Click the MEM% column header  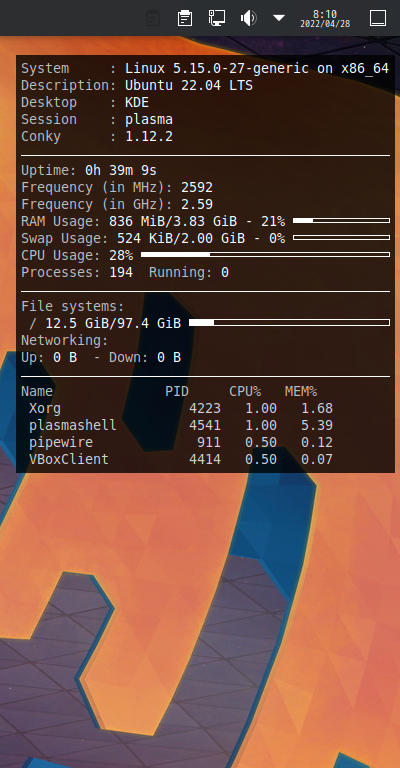tap(301, 391)
